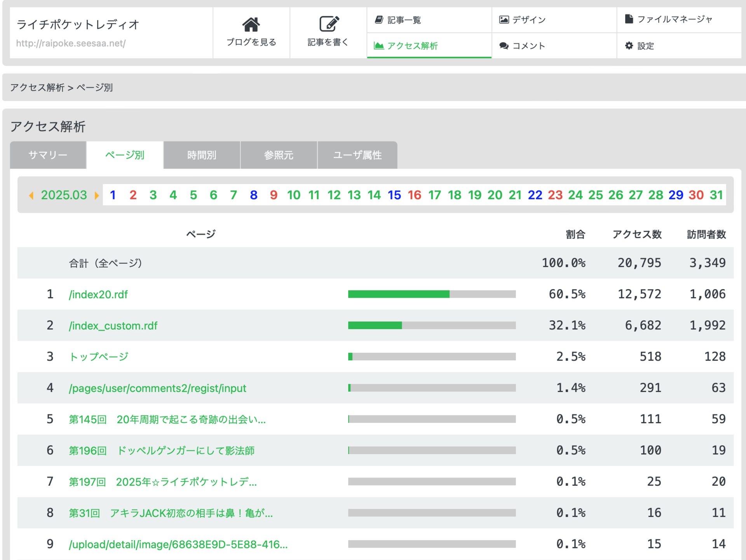Select day 26 in the date bar

616,195
